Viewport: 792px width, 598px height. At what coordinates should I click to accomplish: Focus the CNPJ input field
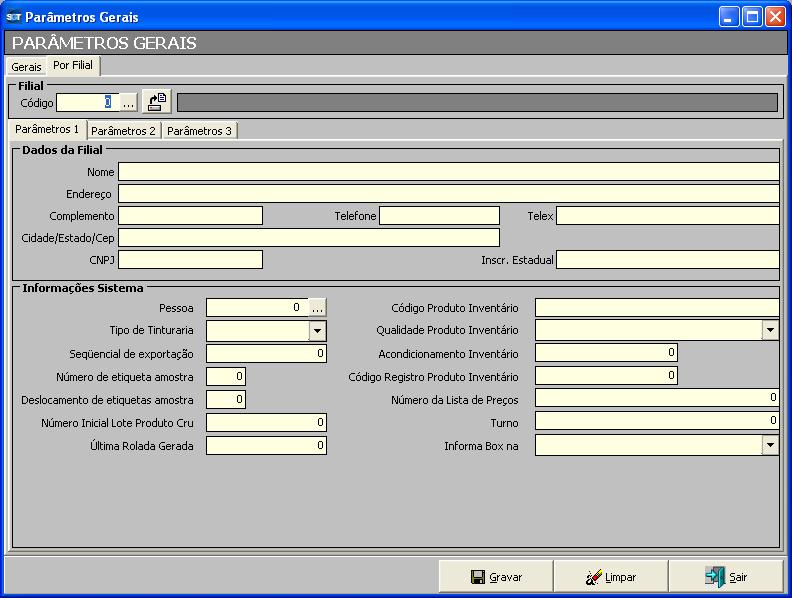point(190,260)
